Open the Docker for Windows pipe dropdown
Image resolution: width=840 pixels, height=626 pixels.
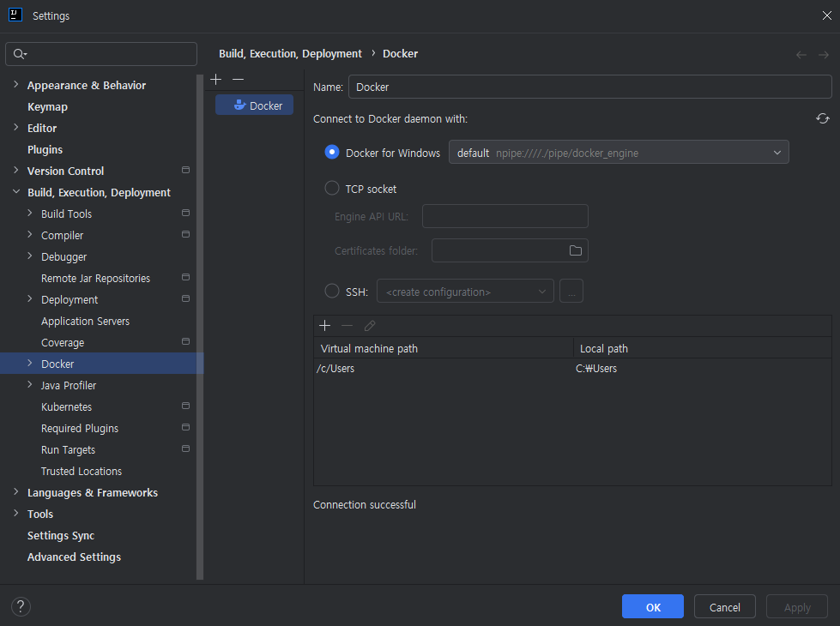click(619, 152)
